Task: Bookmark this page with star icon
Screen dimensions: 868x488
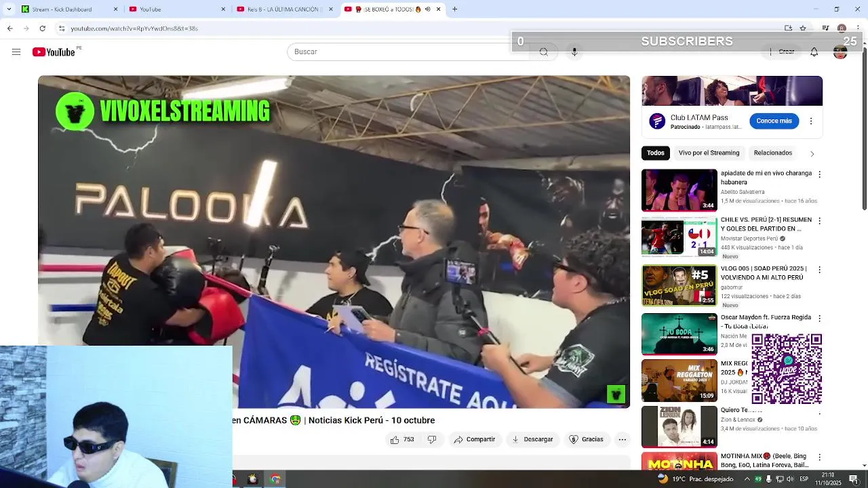Action: (803, 28)
